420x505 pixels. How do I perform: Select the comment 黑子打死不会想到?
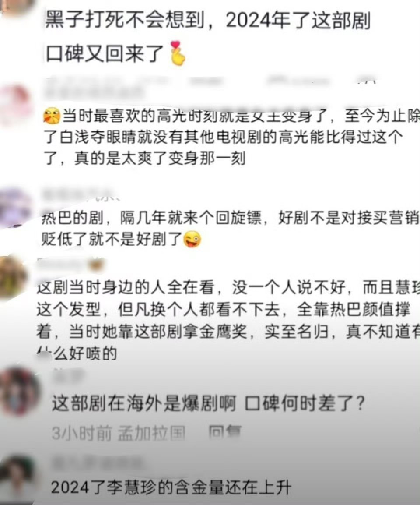[x=208, y=37]
